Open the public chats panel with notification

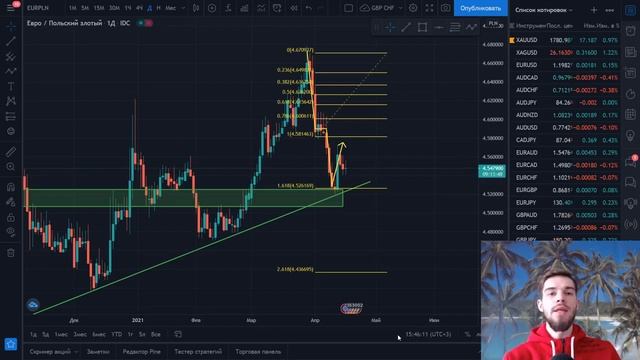click(630, 162)
